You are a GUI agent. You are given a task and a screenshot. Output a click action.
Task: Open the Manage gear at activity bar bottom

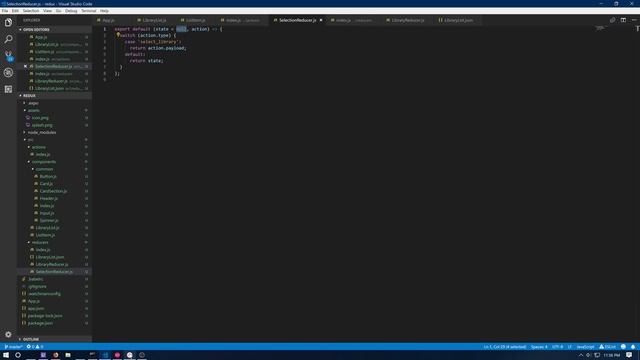[x=8, y=334]
